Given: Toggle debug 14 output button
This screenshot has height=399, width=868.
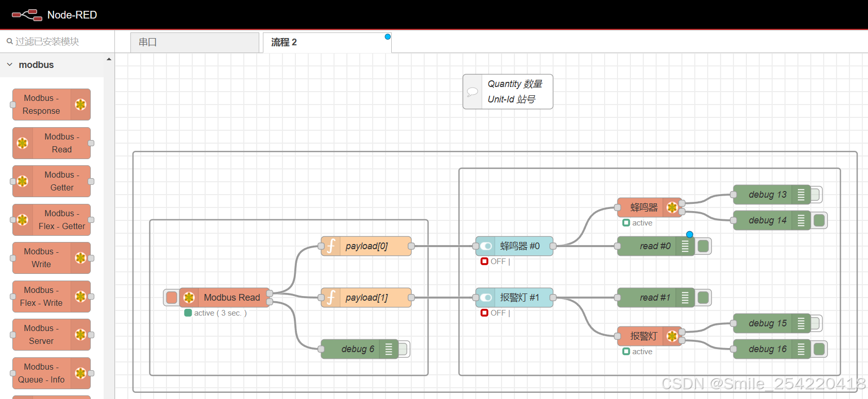Looking at the screenshot, I should [819, 220].
